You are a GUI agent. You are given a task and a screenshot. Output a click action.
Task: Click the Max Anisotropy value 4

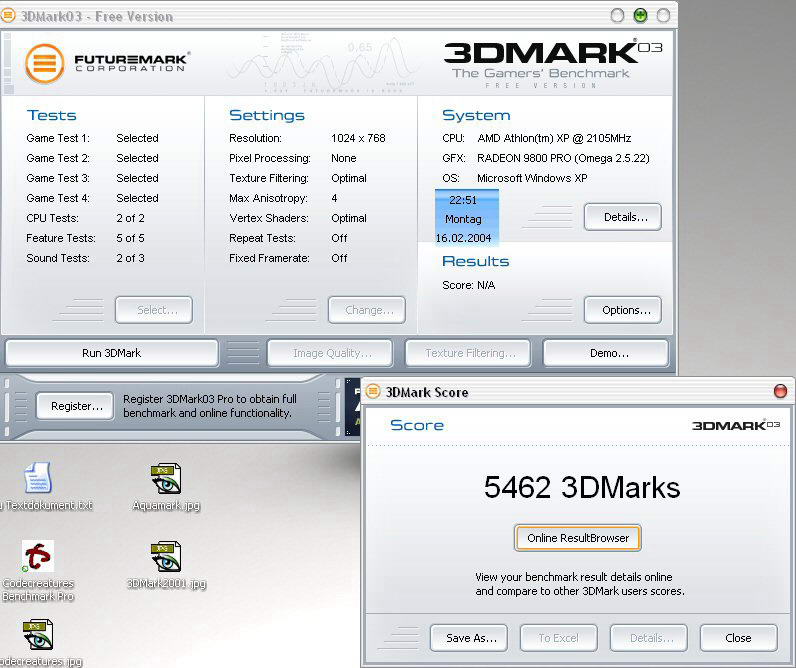coord(334,198)
